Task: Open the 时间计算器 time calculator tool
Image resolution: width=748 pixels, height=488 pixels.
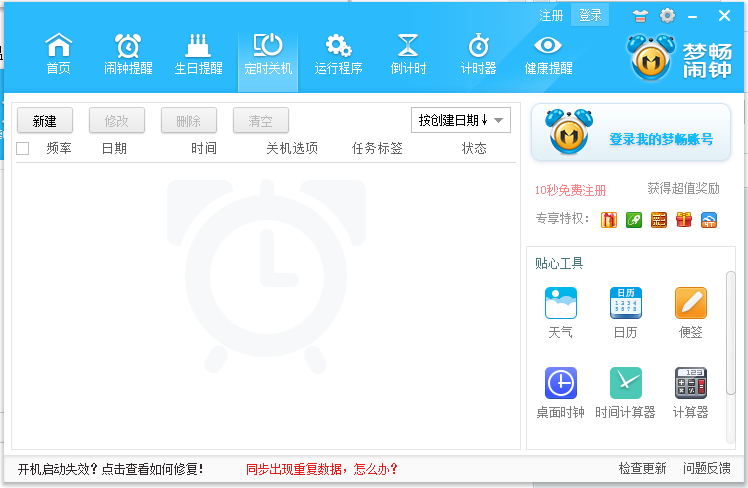Action: (x=625, y=393)
